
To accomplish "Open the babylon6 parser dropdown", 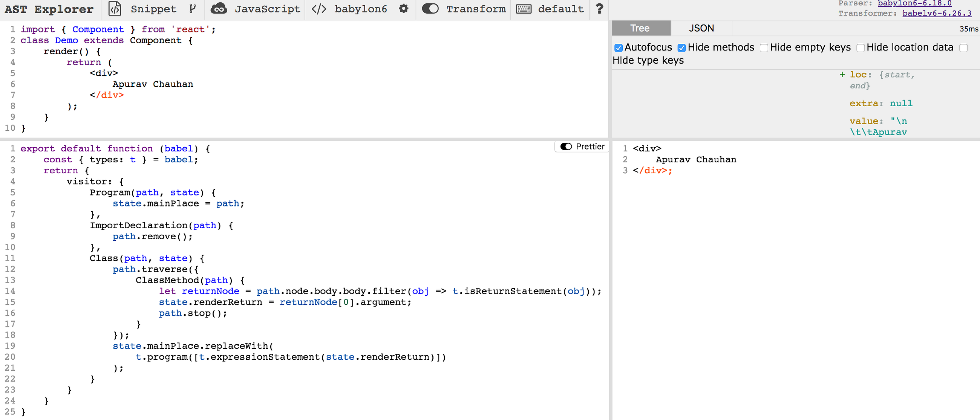I will (361, 9).
